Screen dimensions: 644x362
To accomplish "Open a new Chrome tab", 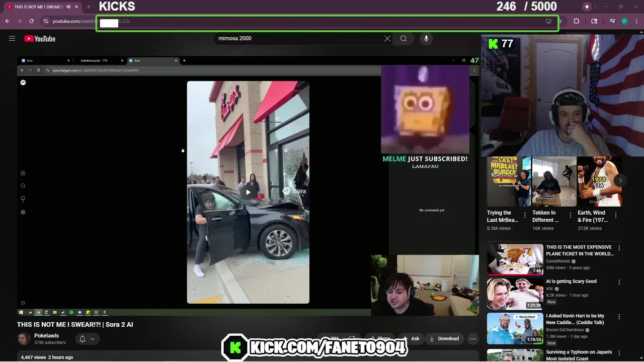I will coord(88,7).
